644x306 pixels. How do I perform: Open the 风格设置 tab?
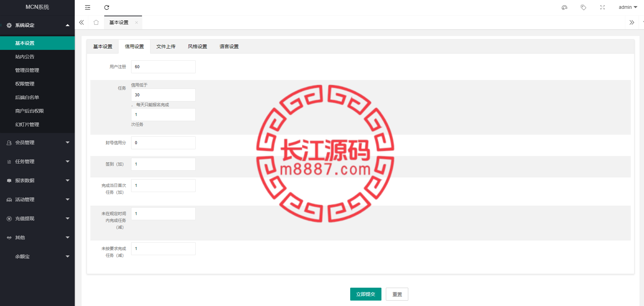[197, 46]
